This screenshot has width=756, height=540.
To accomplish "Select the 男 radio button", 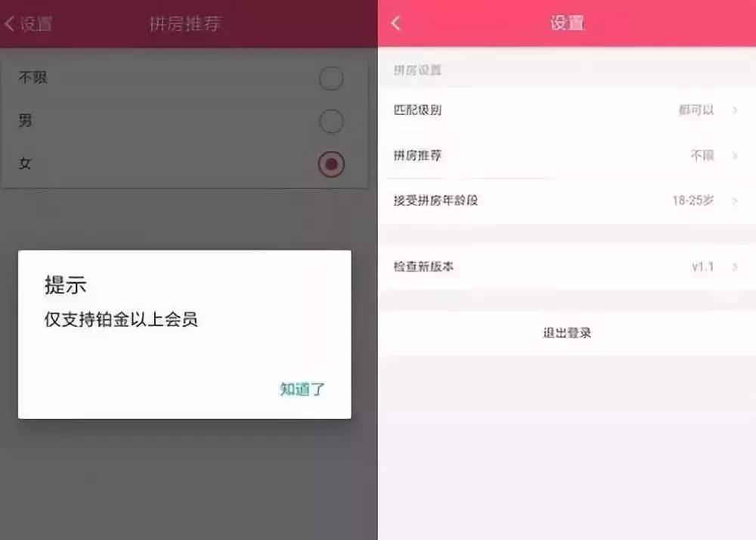I will pyautogui.click(x=331, y=121).
